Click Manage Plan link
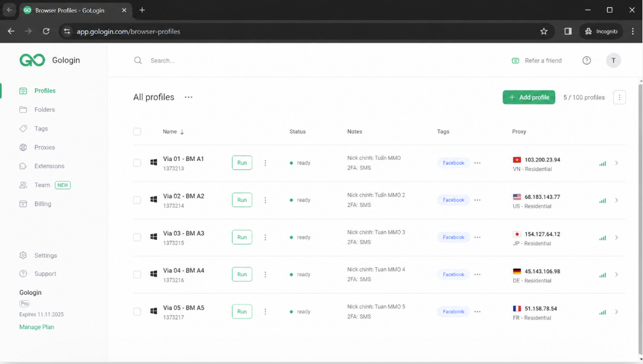The width and height of the screenshot is (643, 364). coord(37,327)
